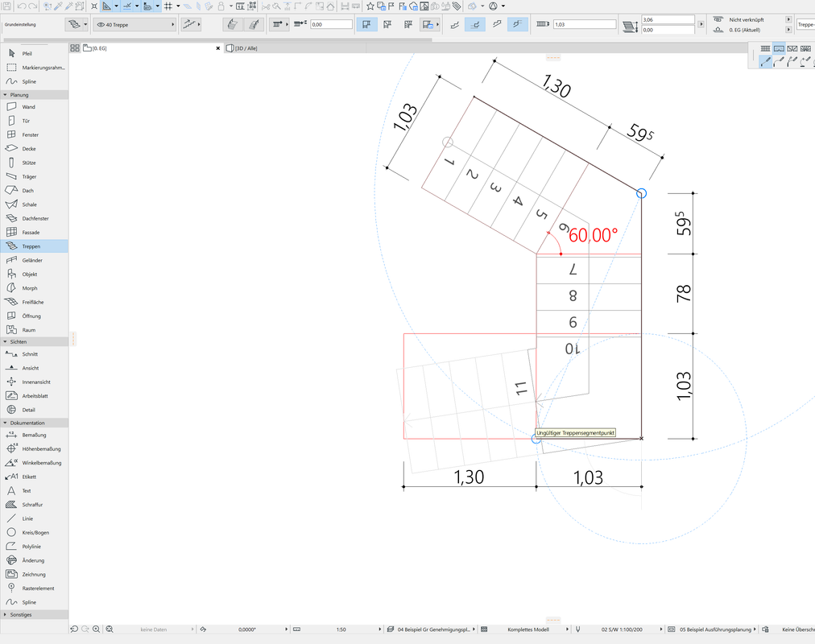Select the Kreis/Bogen circle tool

(35, 533)
